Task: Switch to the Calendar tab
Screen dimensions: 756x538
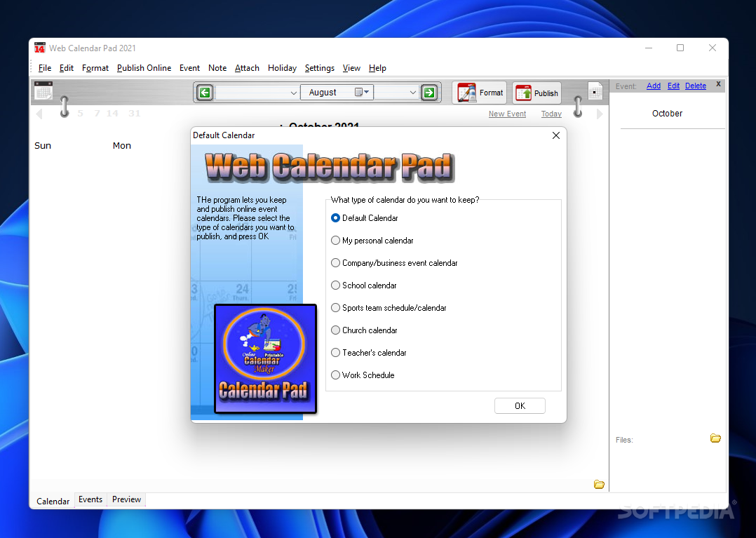Action: [53, 501]
